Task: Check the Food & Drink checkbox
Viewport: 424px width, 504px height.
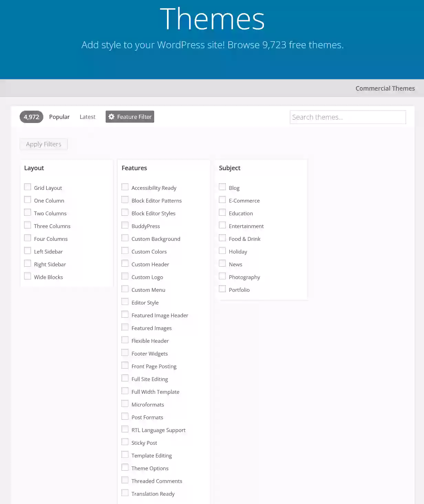Action: point(222,238)
